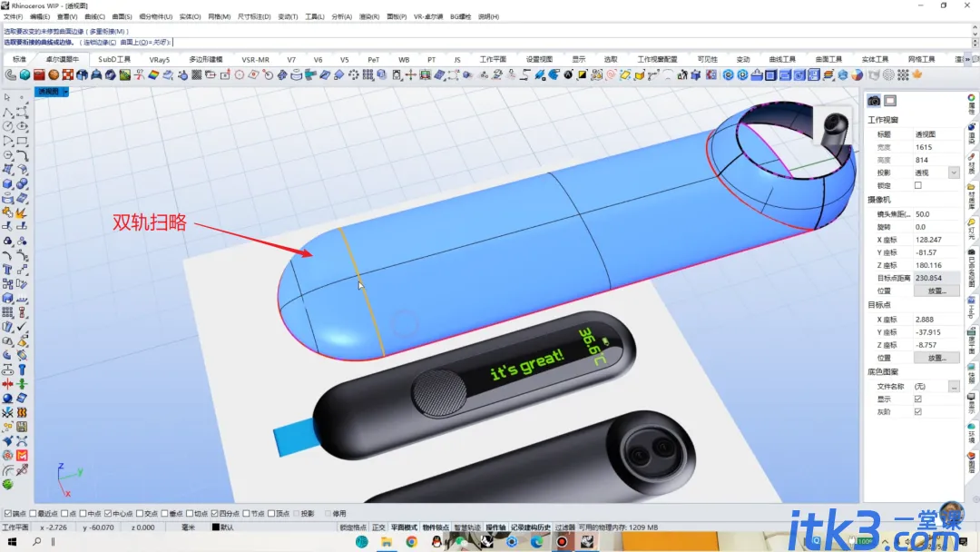Screen dimensions: 980x552
Task: Switch to the 标准 toolbar tab
Action: pos(19,59)
